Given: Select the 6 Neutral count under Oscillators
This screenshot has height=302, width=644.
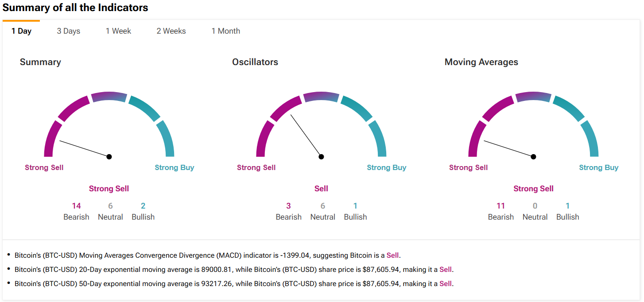Looking at the screenshot, I should 323,206.
